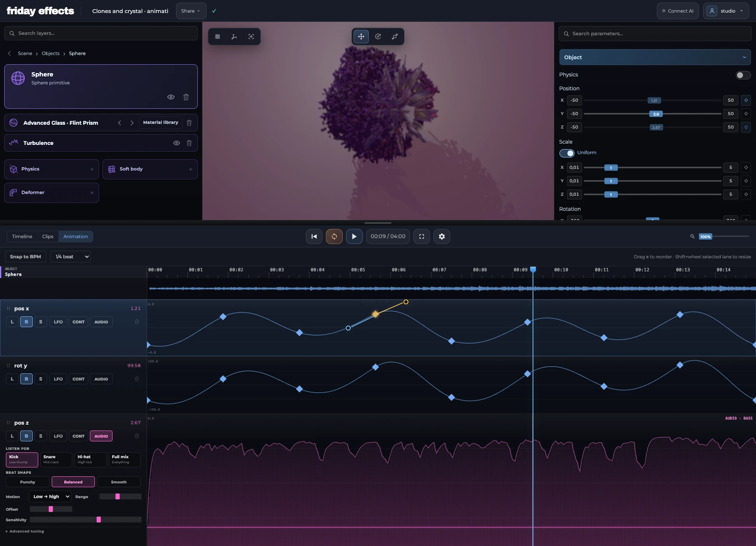756x546 pixels.
Task: Select Snare in Listen For options
Action: pos(55,459)
